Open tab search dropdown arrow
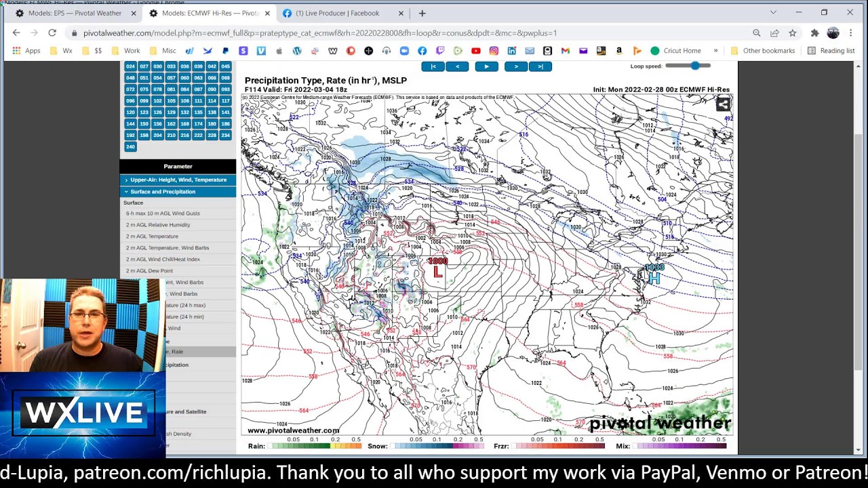Screen dimensions: 868x488 [x=773, y=13]
